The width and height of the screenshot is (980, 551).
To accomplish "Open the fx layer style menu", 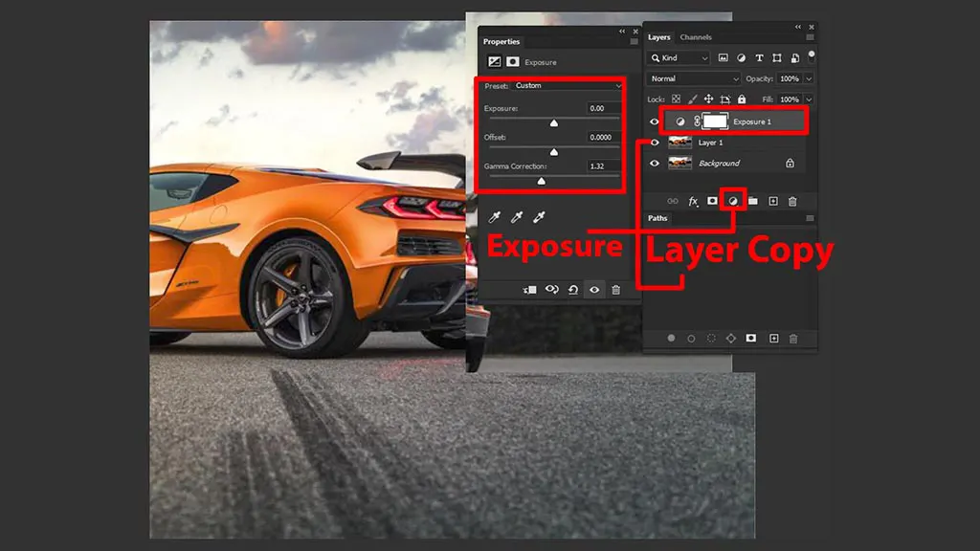I will [693, 201].
